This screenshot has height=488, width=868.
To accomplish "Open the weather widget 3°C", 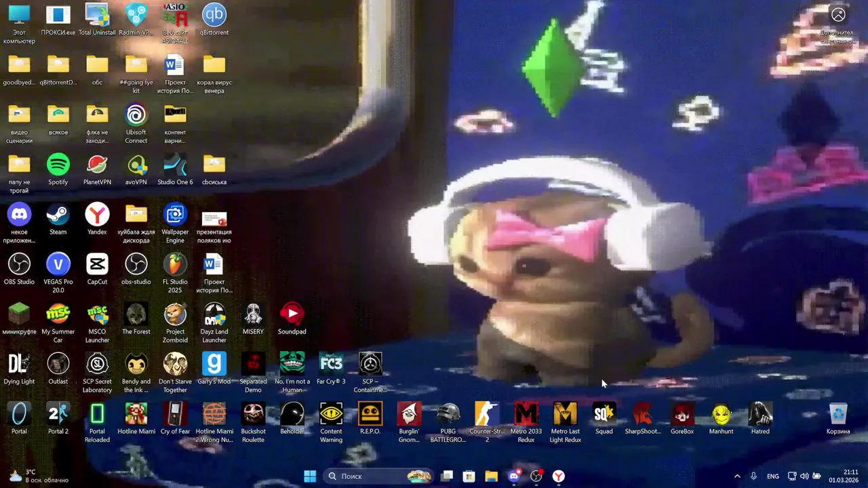I will pyautogui.click(x=39, y=476).
